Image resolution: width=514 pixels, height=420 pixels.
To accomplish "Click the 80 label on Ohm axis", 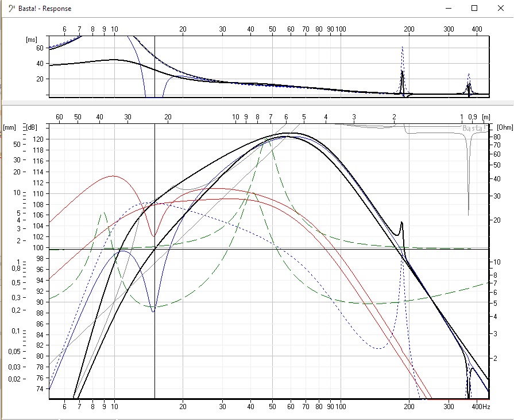I will click(x=497, y=137).
